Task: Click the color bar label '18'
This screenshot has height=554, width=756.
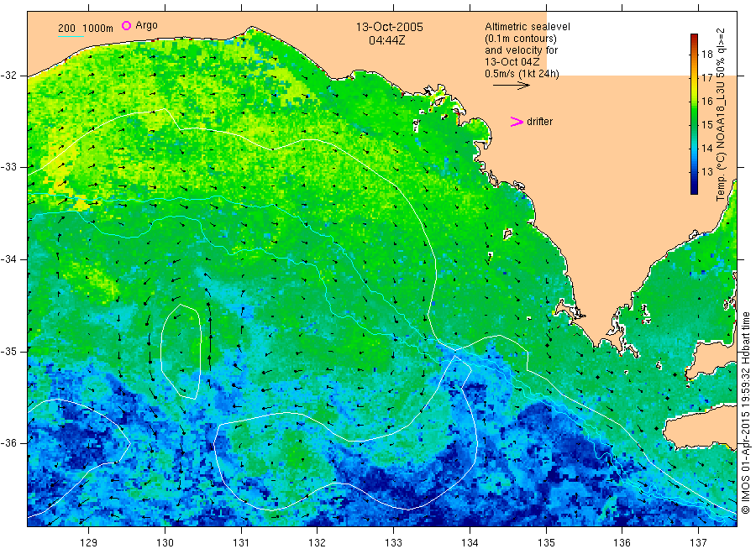Action: [x=706, y=54]
